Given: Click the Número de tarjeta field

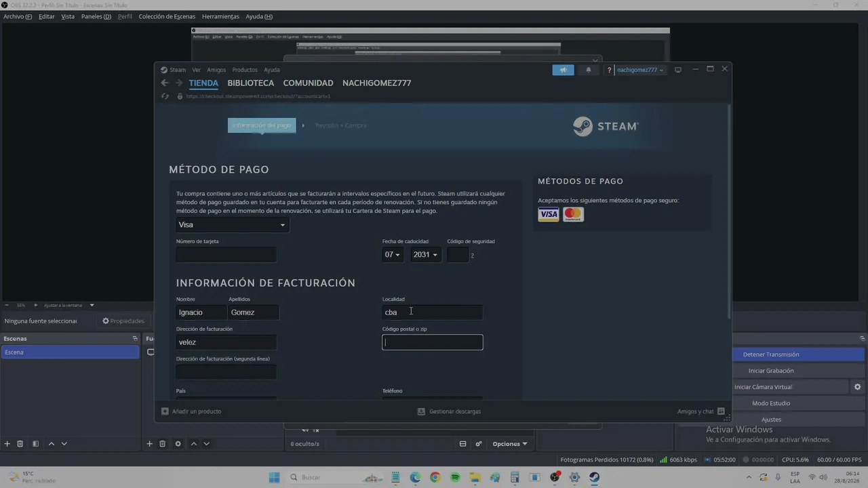Looking at the screenshot, I should click(226, 255).
